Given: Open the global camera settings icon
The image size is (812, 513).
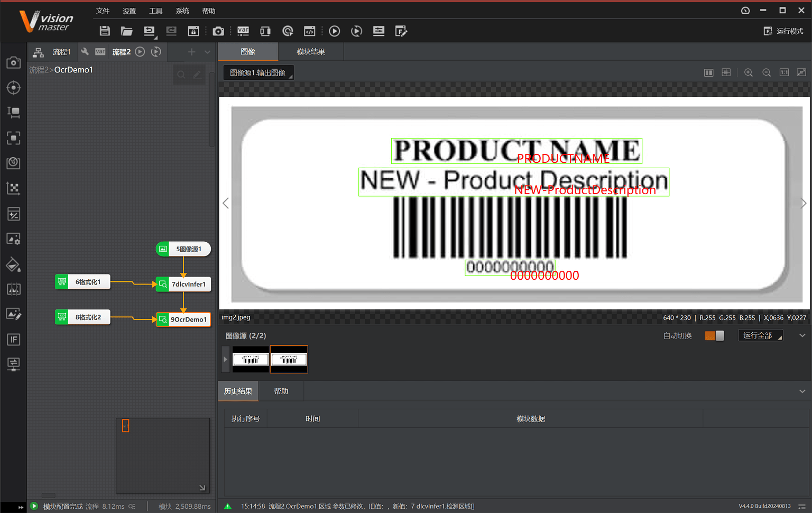Looking at the screenshot, I should click(218, 31).
